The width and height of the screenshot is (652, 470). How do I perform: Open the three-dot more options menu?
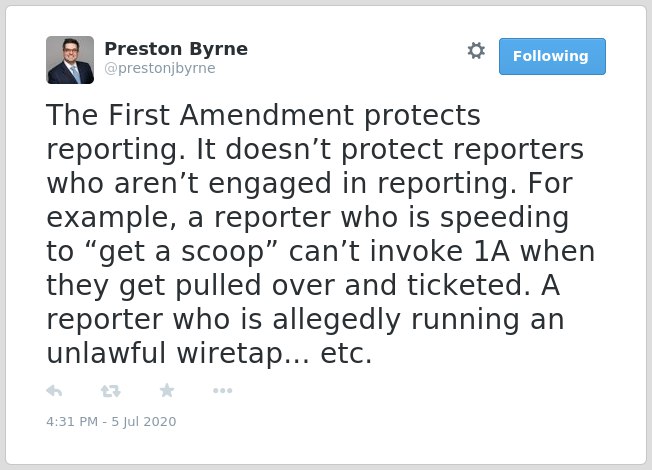tap(222, 391)
